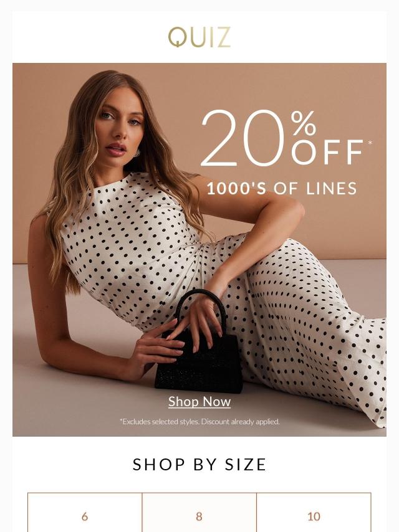Click the model's earring

click(x=137, y=154)
